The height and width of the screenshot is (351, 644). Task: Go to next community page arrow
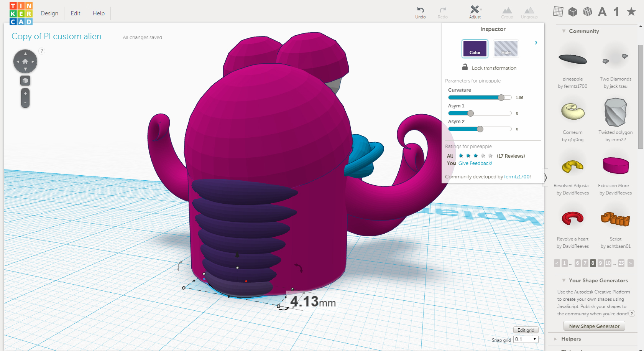631,263
